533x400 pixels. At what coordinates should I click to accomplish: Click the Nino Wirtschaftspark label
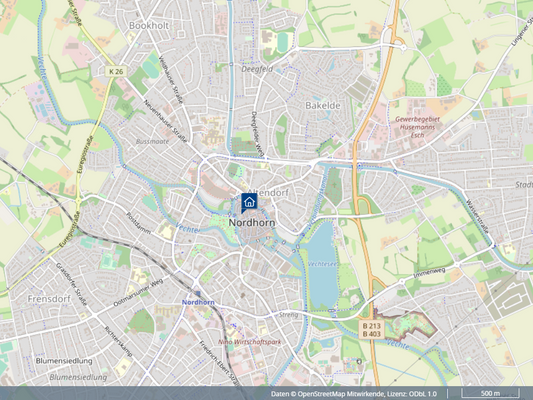(x=250, y=342)
